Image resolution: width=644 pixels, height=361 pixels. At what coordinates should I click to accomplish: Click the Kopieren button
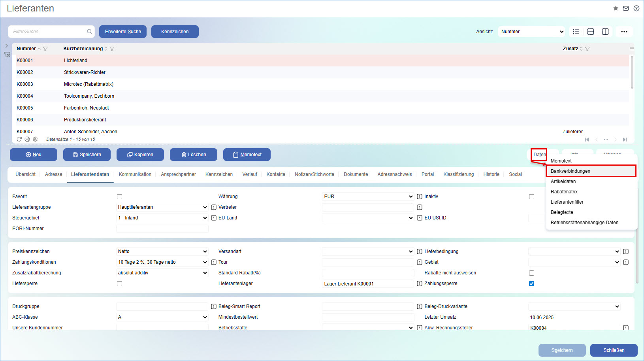[x=140, y=155]
